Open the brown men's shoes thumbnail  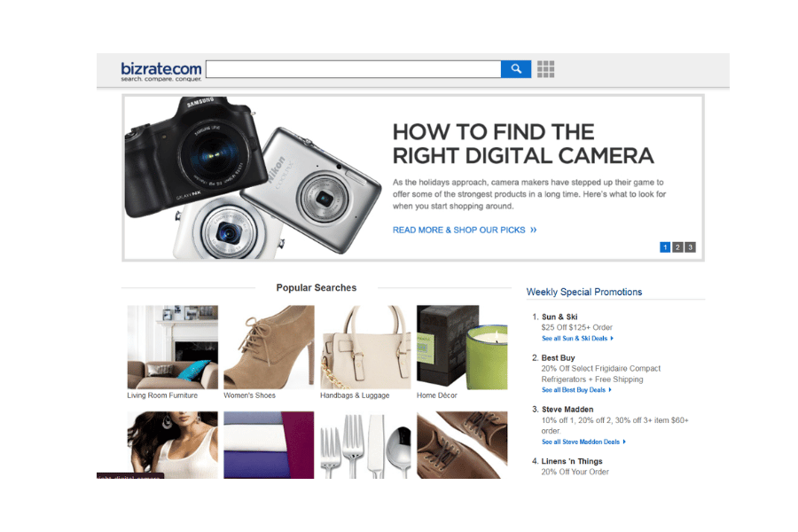click(462, 445)
